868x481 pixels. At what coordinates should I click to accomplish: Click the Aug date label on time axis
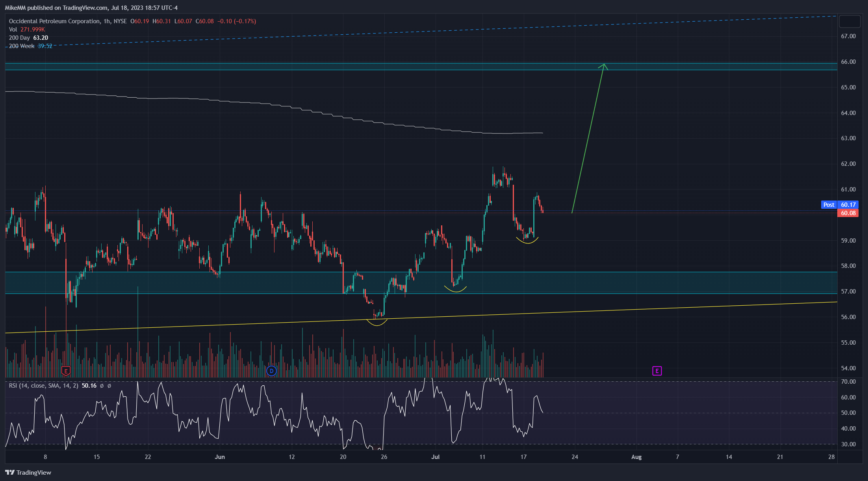[x=636, y=457]
